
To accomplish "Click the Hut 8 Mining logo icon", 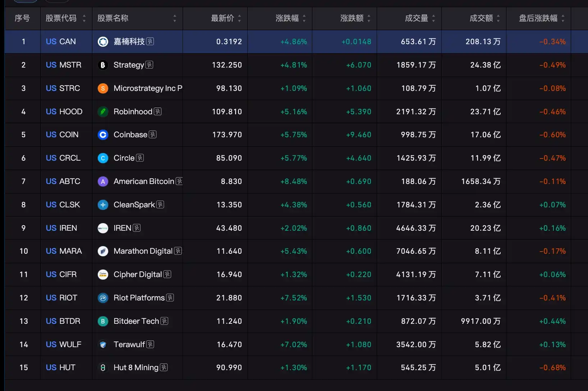I will tap(103, 368).
